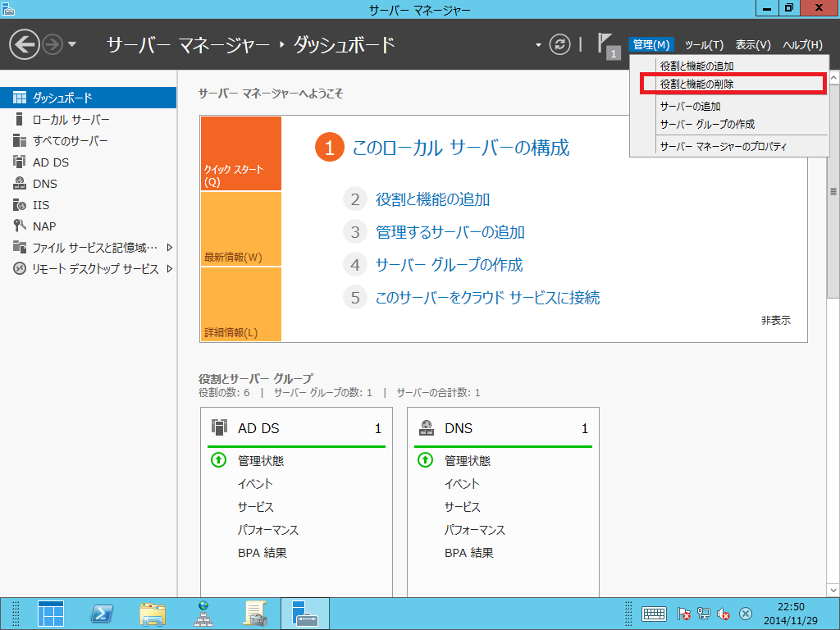
Task: Open パフォーマンス in DNS tile
Action: point(475,530)
